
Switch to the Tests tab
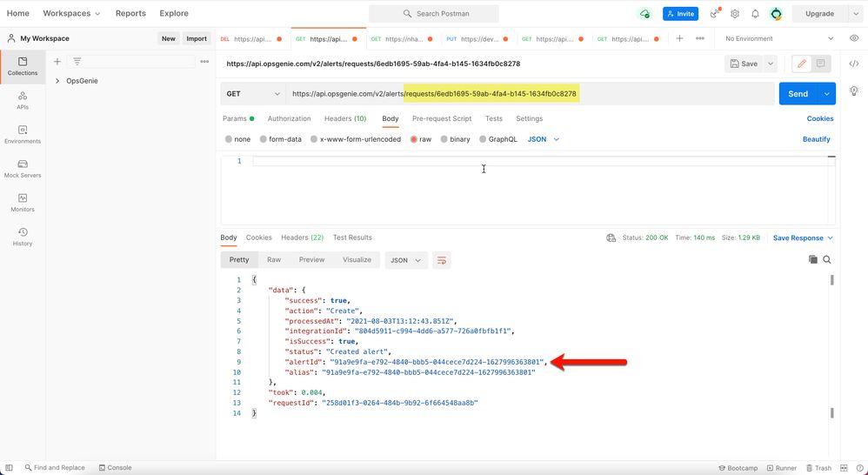(x=494, y=118)
